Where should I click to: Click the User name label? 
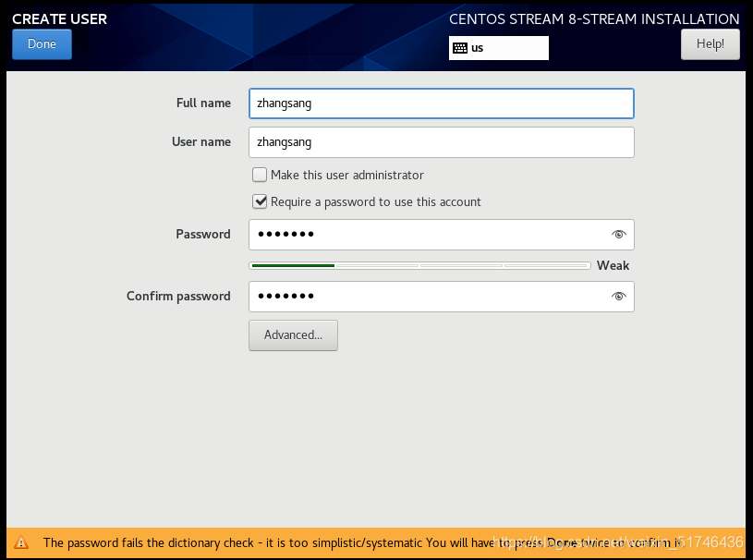[201, 142]
